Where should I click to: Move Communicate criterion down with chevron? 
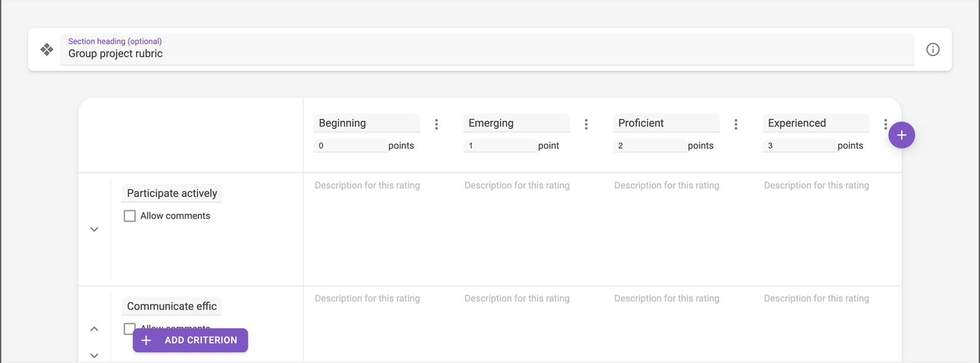(94, 355)
